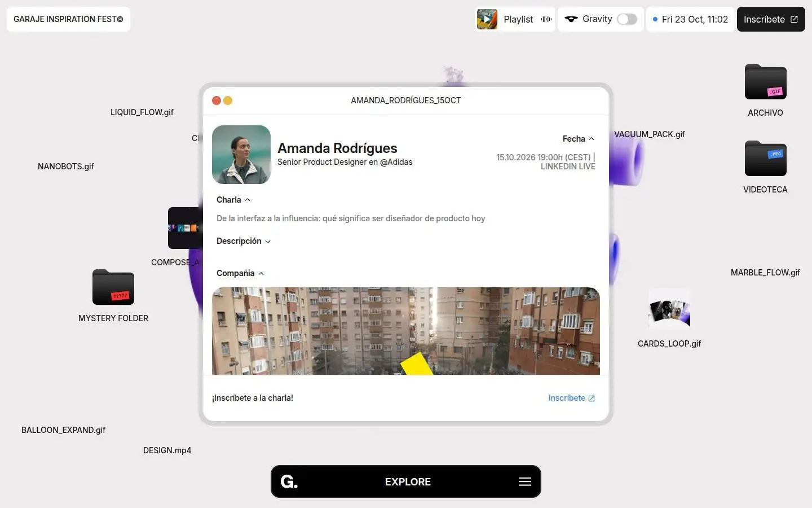Screen dimensions: 812x508
Task: Open NANOBOTS.gif file
Action: coord(66,167)
